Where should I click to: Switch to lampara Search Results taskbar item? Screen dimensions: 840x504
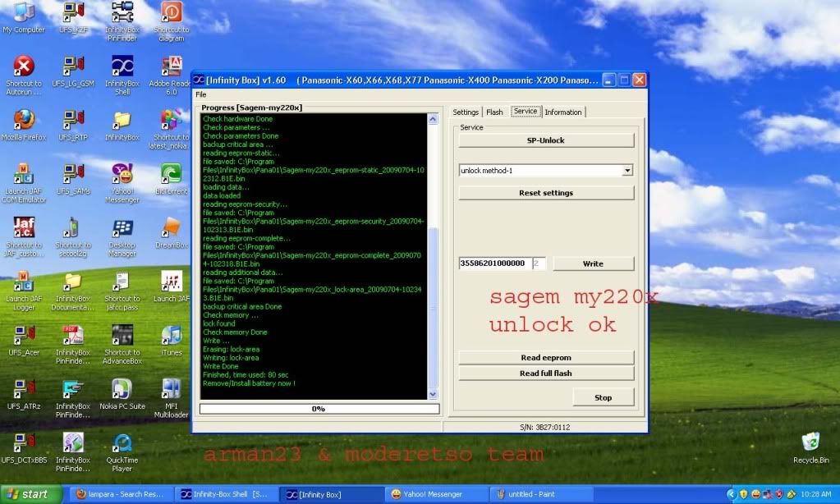pyautogui.click(x=121, y=494)
